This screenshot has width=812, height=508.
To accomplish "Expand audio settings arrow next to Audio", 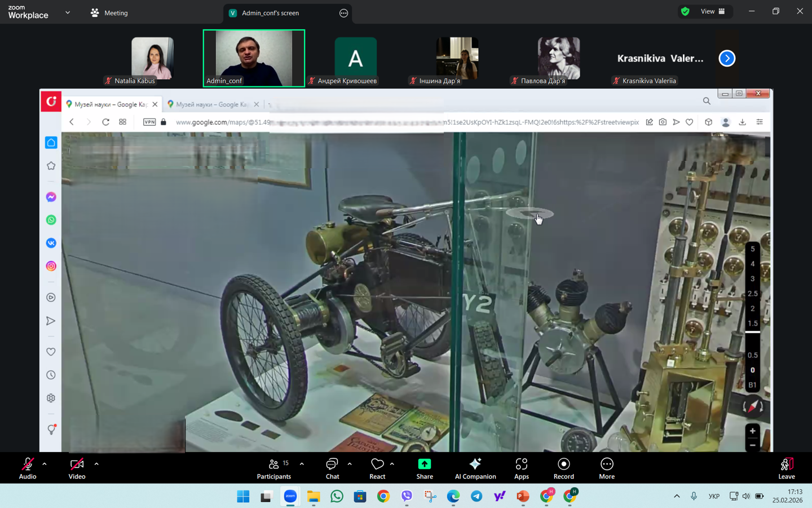I will coord(45,464).
